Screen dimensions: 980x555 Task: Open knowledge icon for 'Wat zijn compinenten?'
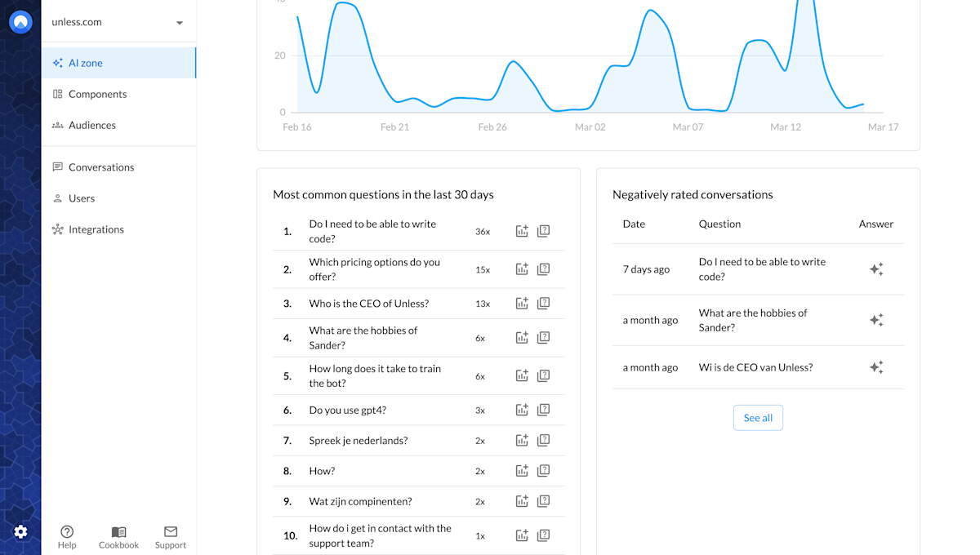coord(543,501)
